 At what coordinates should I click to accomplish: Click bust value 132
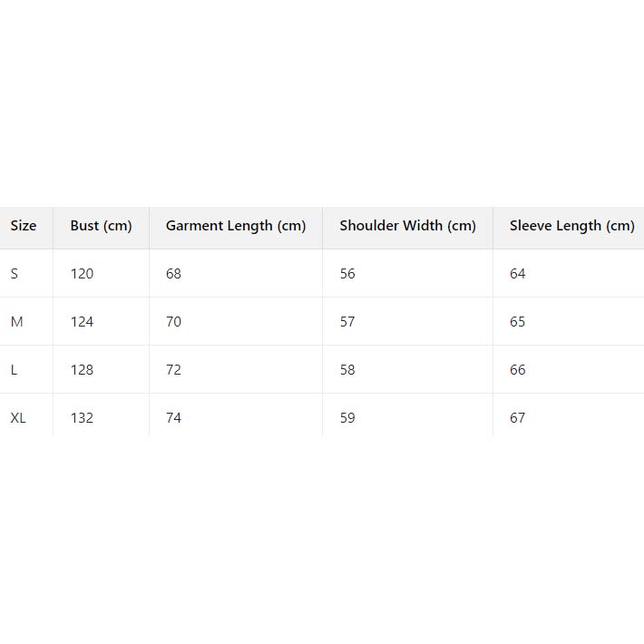point(82,418)
